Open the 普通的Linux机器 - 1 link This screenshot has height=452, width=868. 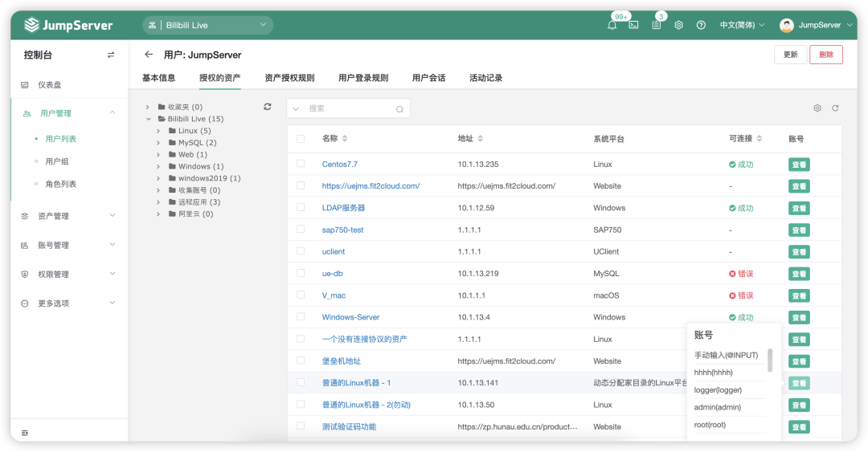pyautogui.click(x=356, y=383)
